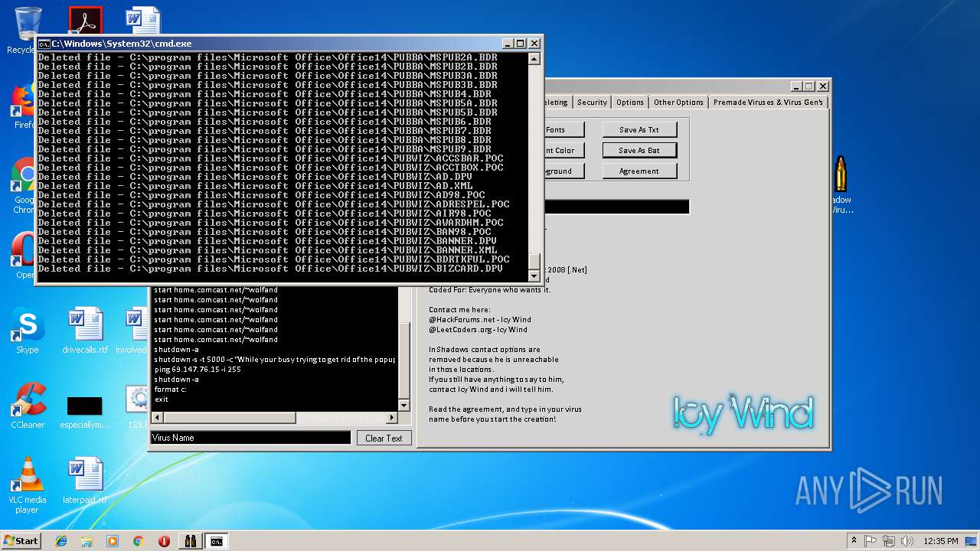The width and height of the screenshot is (980, 551).
Task: Open Opera from the taskbar
Action: pos(164,541)
